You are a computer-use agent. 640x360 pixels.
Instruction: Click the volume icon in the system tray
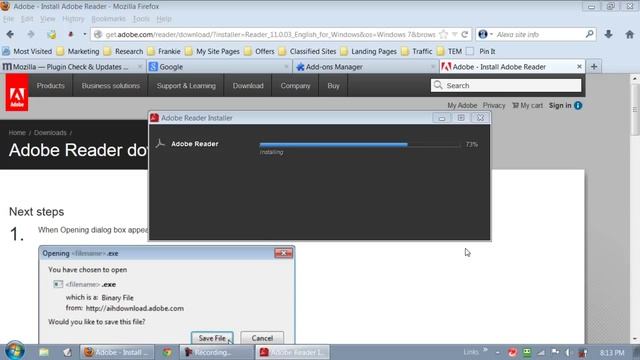pyautogui.click(x=568, y=352)
